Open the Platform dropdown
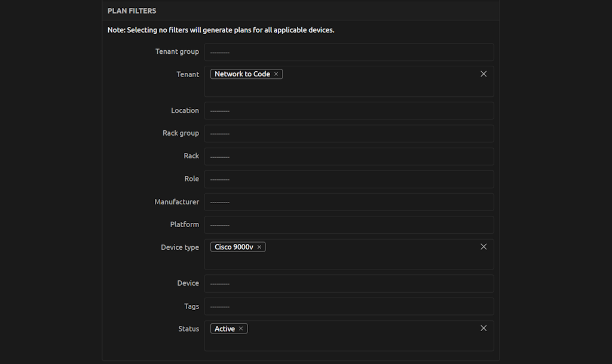 (349, 224)
